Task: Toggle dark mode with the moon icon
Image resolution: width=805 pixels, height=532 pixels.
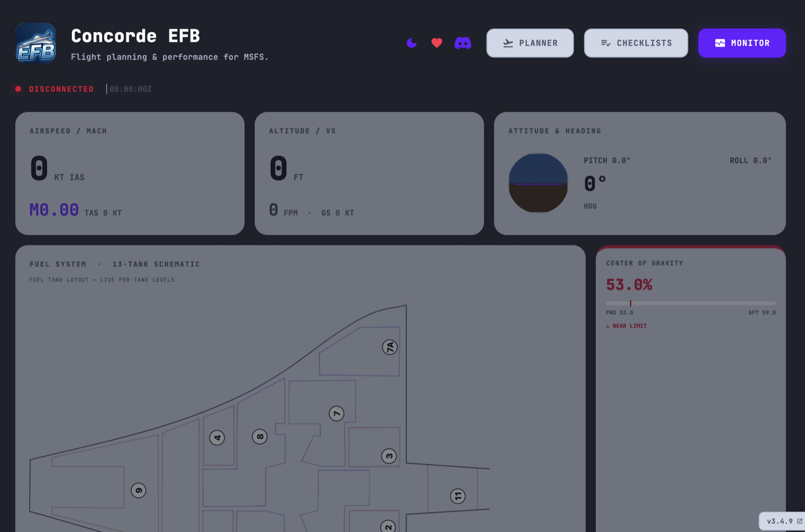Action: tap(412, 43)
